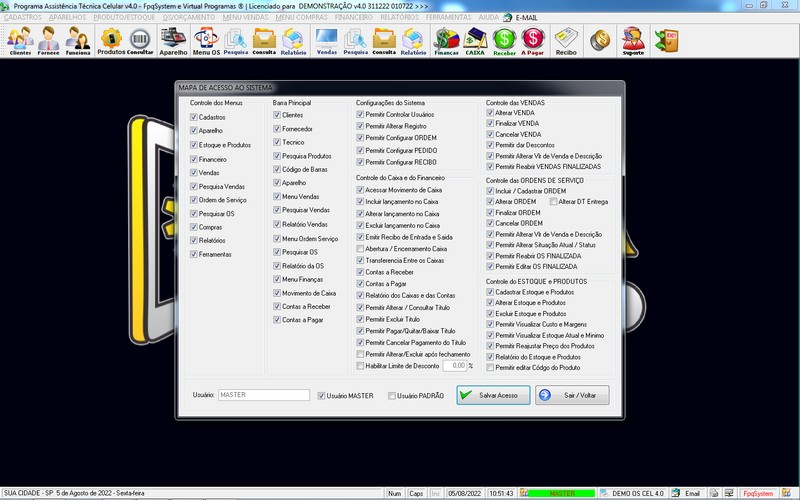Open the A Pagar toolbar icon
The width and height of the screenshot is (800, 500).
coord(533,40)
